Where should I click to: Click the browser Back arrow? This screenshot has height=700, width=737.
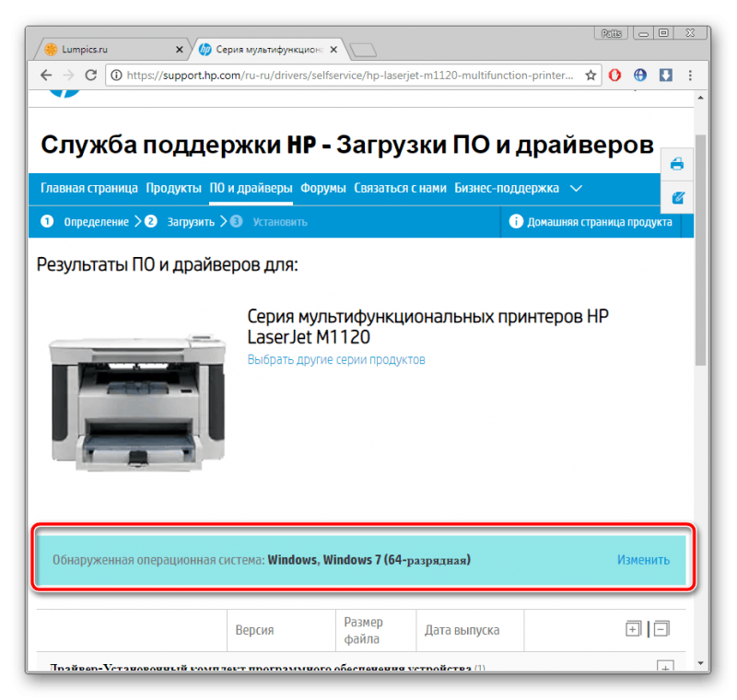[46, 76]
